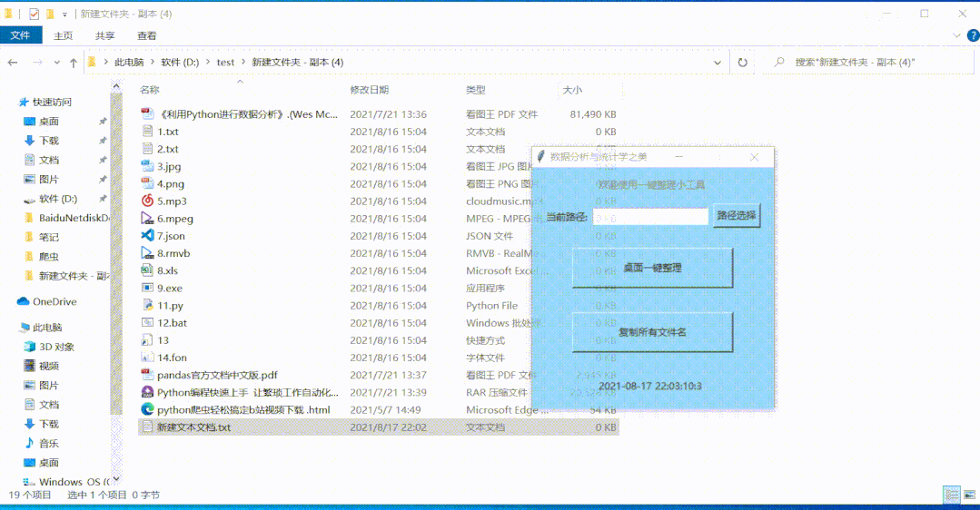Image resolution: width=980 pixels, height=510 pixels.
Task: Expand the ribbon with the chevron
Action: click(956, 35)
